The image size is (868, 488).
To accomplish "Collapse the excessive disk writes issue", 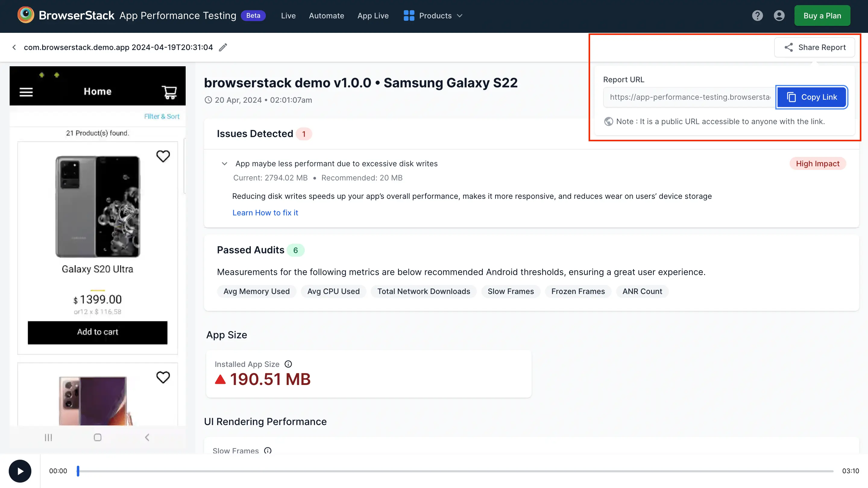I will coord(225,164).
